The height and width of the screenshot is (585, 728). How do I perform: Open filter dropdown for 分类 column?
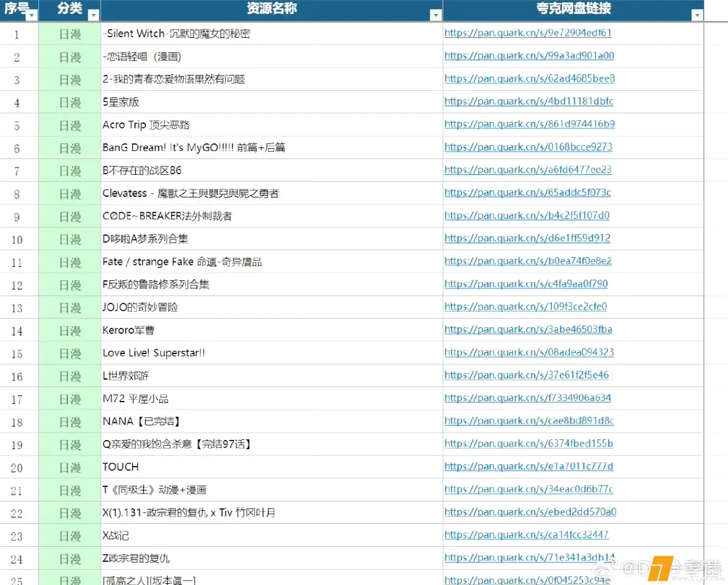click(93, 16)
